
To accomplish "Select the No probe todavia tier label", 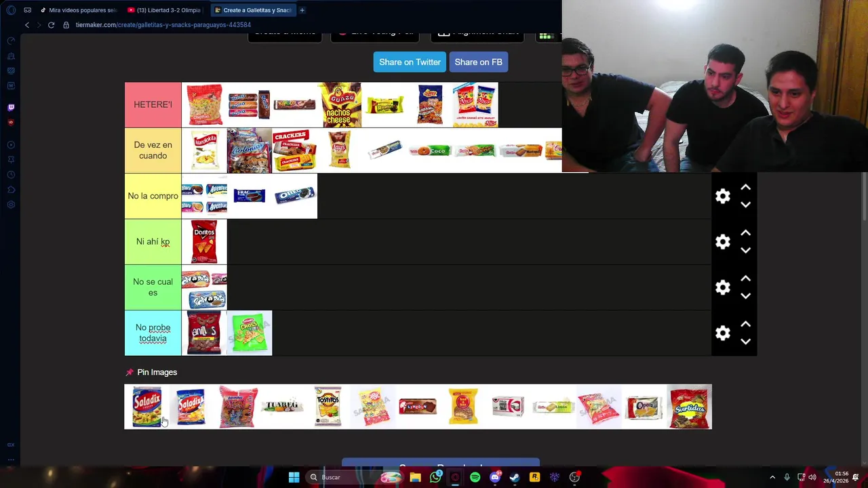I will 153,333.
